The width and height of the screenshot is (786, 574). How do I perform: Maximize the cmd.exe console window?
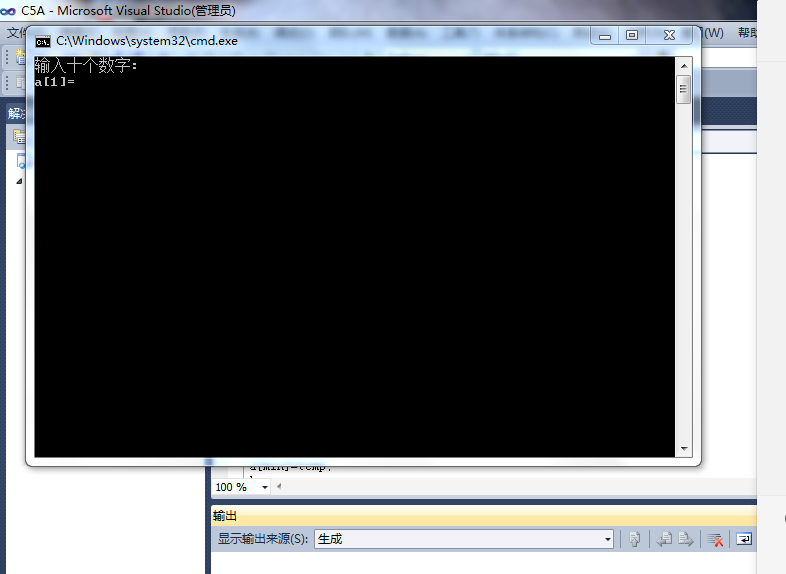(632, 35)
